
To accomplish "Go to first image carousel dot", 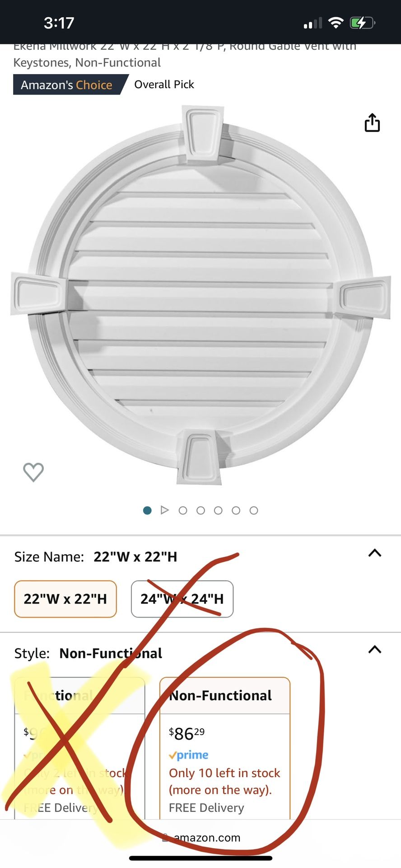I will tap(147, 510).
